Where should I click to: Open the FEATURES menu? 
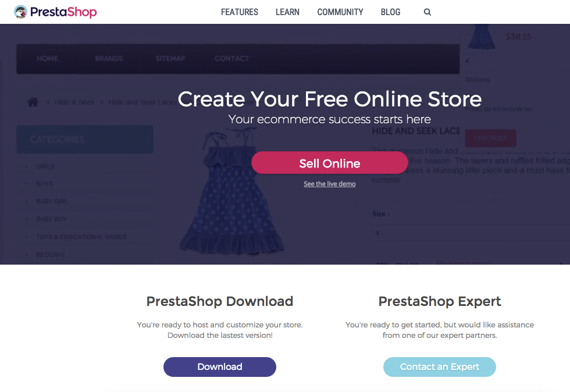(240, 12)
